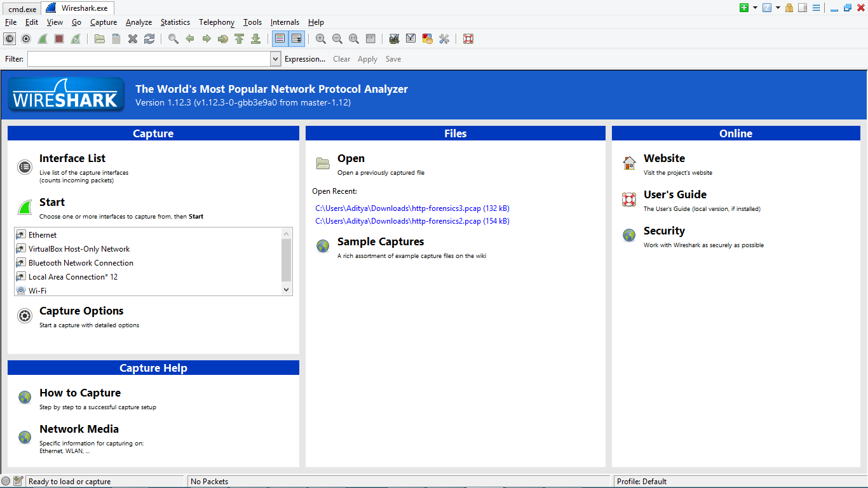Open capture options from the toolbar
This screenshot has width=868, height=488.
pos(26,39)
